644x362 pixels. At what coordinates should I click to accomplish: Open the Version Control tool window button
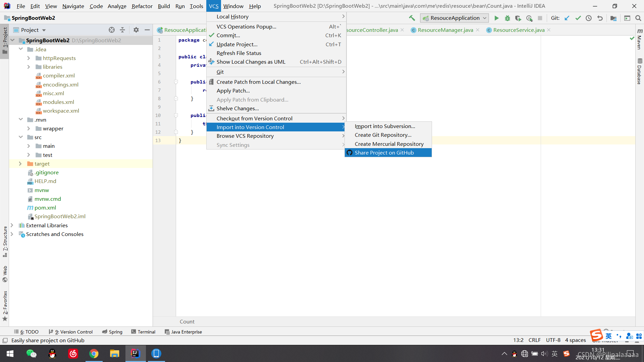click(x=71, y=332)
